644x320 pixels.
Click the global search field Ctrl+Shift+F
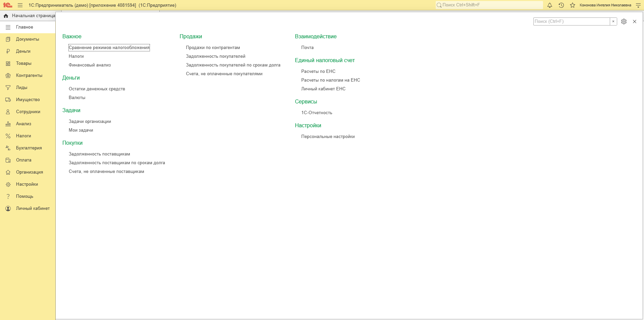(x=489, y=5)
